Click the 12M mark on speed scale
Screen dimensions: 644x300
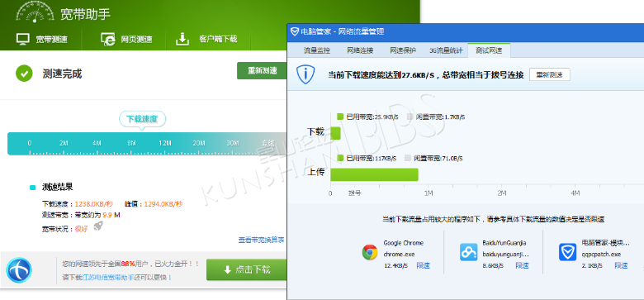click(165, 143)
